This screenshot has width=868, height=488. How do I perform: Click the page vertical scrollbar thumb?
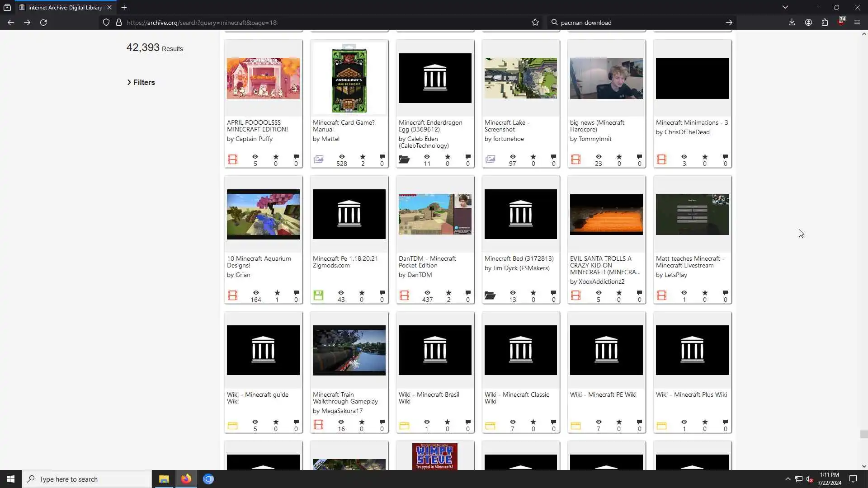coord(863,434)
